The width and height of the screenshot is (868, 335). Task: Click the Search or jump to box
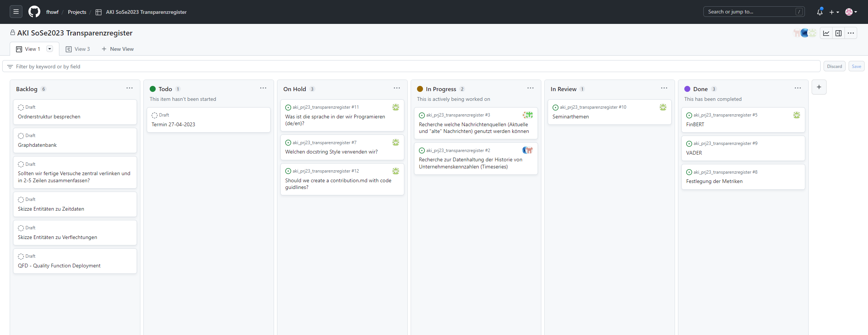point(750,12)
